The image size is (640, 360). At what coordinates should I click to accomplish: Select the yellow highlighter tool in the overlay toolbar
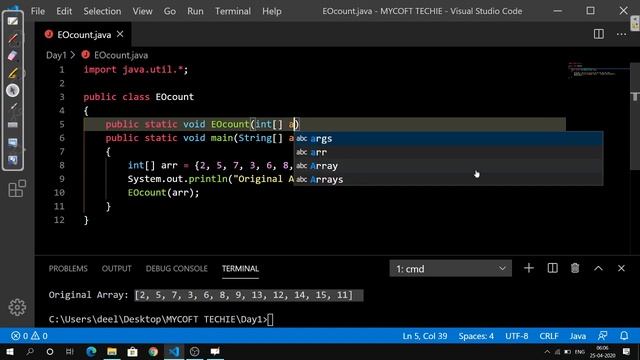[x=13, y=73]
